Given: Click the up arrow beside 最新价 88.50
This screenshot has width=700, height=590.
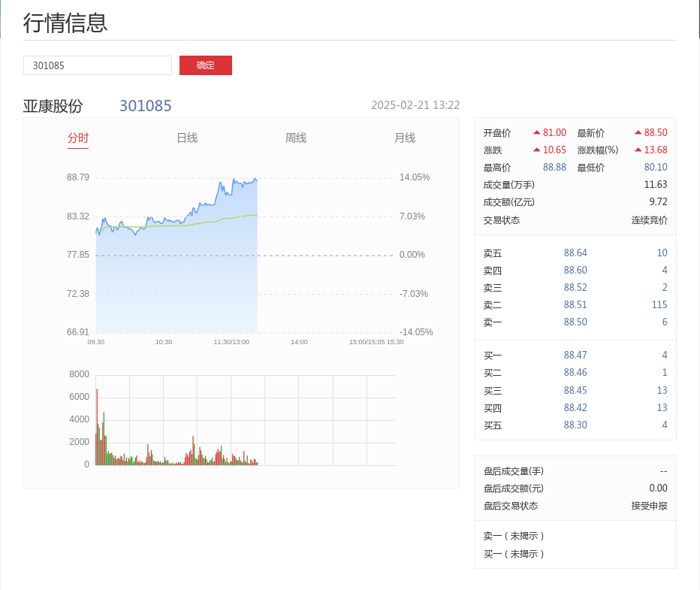Looking at the screenshot, I should click(638, 132).
